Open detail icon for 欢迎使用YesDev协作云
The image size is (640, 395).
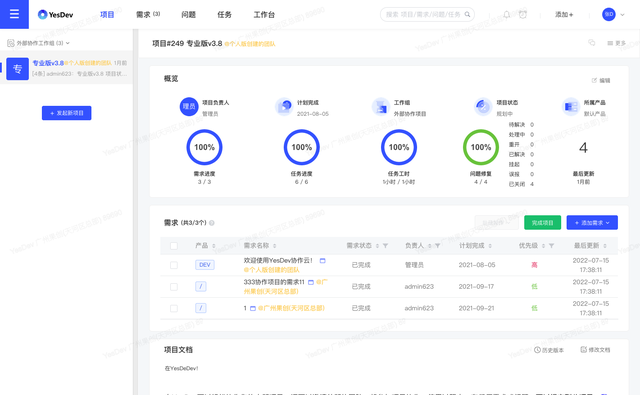point(322,260)
